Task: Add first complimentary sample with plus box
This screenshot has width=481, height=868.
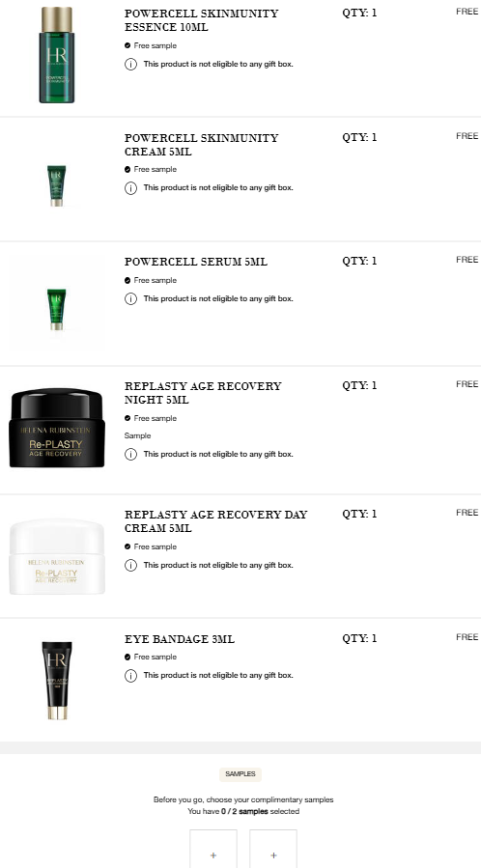Action: [x=213, y=850]
